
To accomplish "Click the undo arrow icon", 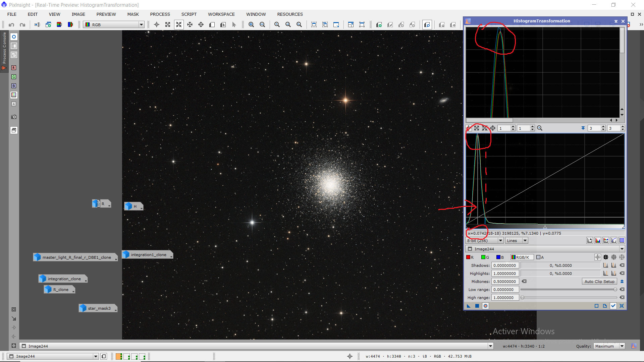I will click(x=11, y=24).
